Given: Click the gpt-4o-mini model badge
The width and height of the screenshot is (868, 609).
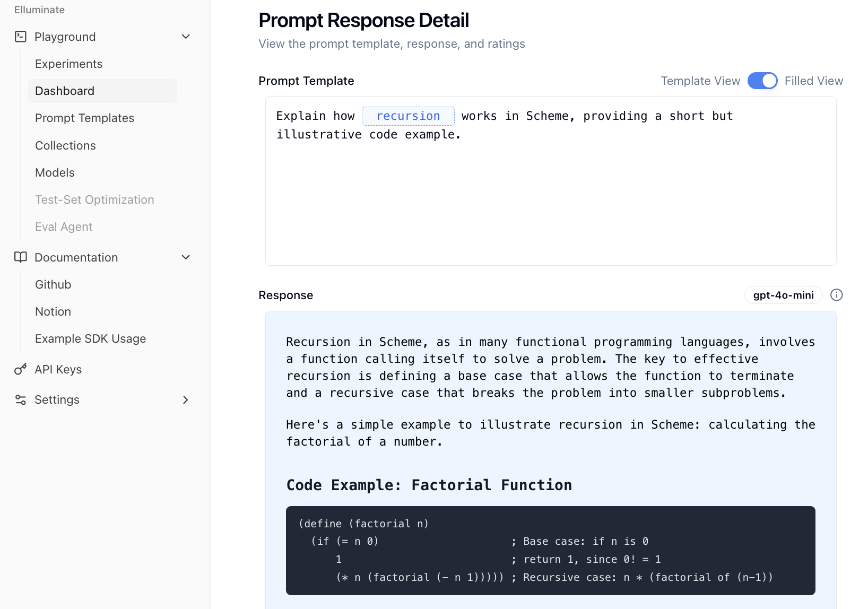Looking at the screenshot, I should coord(783,295).
